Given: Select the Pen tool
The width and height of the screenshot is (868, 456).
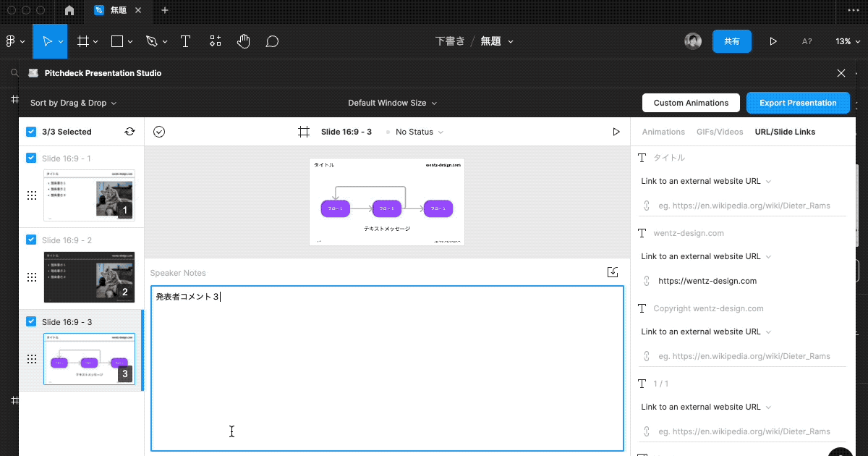Looking at the screenshot, I should pyautogui.click(x=152, y=41).
